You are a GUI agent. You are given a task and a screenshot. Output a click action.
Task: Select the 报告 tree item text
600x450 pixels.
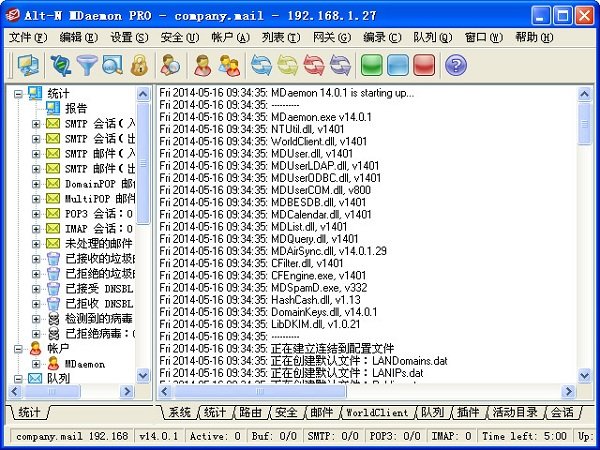click(76, 108)
